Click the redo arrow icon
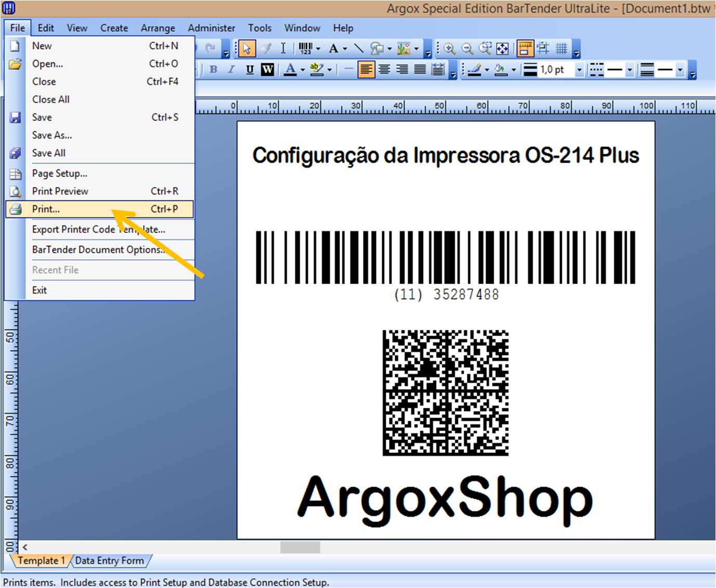Image resolution: width=716 pixels, height=588 pixels. 210,49
